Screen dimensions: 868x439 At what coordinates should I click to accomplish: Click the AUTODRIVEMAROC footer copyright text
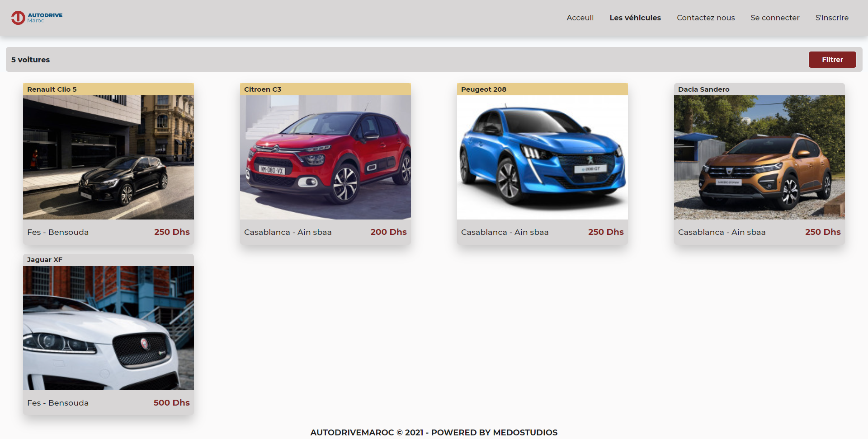pos(434,432)
